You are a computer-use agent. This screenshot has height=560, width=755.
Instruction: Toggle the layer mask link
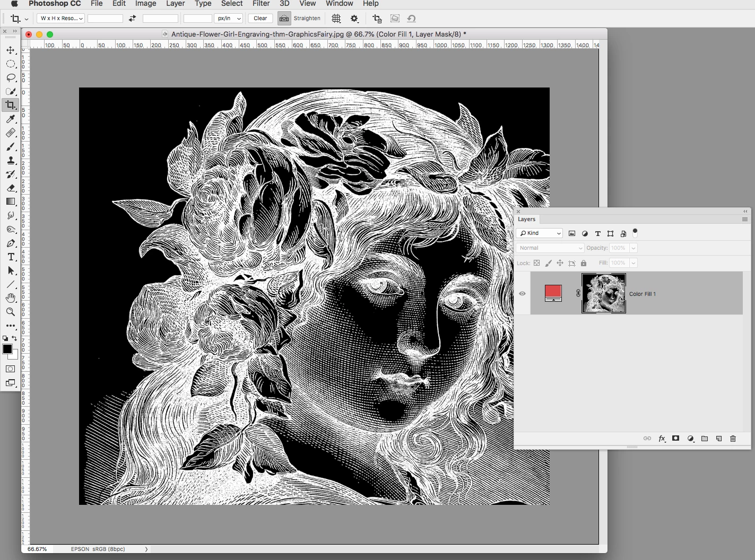[578, 293]
